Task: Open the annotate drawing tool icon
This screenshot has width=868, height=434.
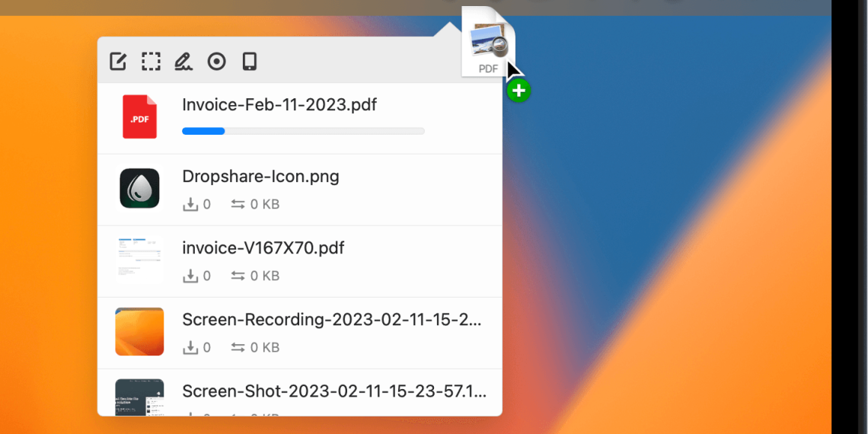Action: (x=183, y=61)
